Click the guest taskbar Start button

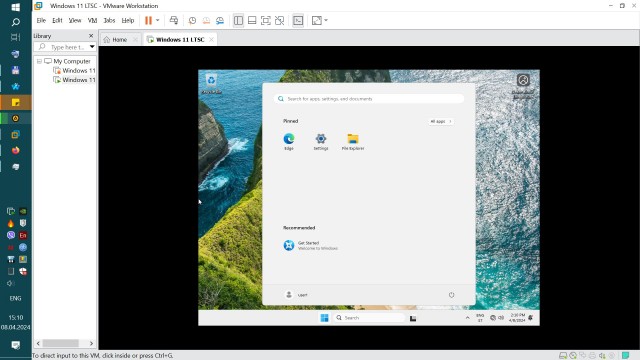click(324, 318)
